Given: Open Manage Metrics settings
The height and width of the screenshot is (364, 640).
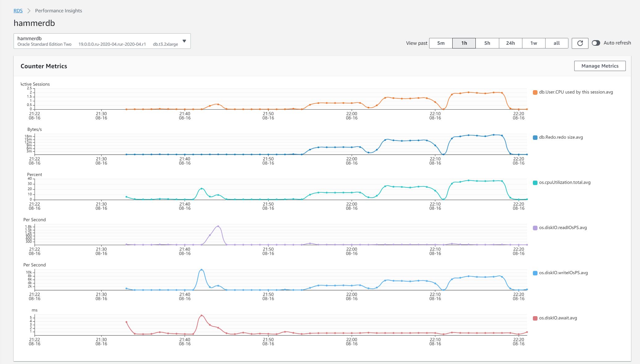Looking at the screenshot, I should (x=599, y=66).
